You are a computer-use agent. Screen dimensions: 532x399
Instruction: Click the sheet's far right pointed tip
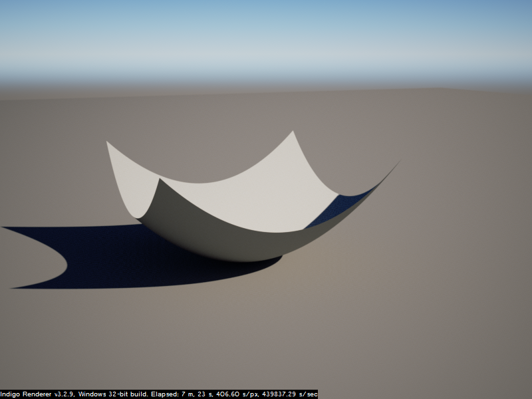[396, 164]
